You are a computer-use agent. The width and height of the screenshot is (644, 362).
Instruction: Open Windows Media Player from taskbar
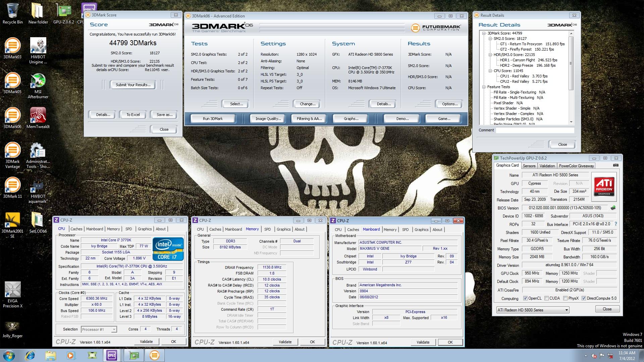click(x=71, y=355)
